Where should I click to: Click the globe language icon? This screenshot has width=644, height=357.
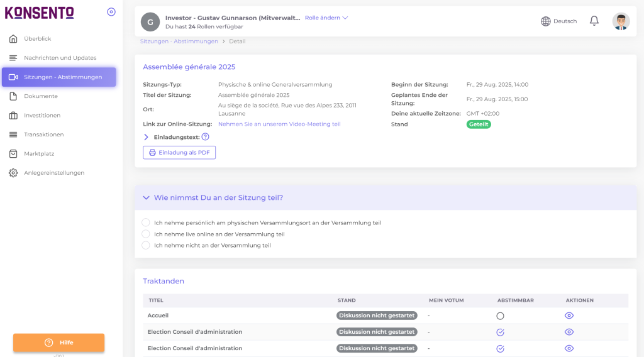click(x=545, y=21)
